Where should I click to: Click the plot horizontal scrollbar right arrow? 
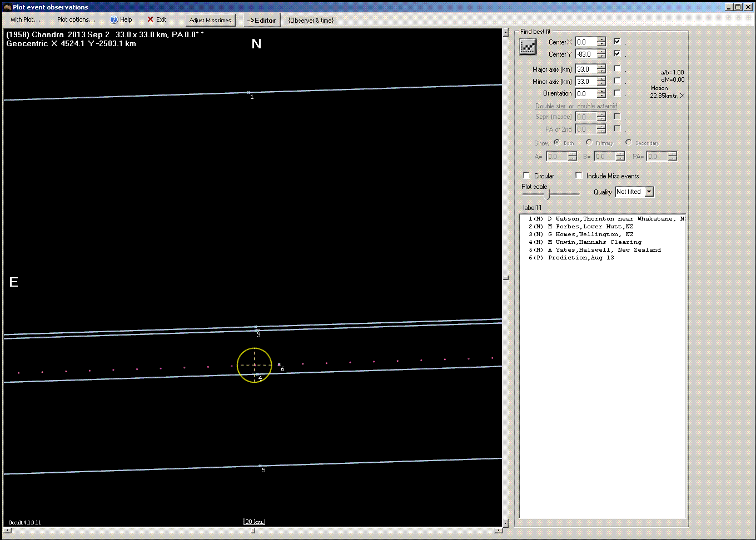(x=498, y=531)
